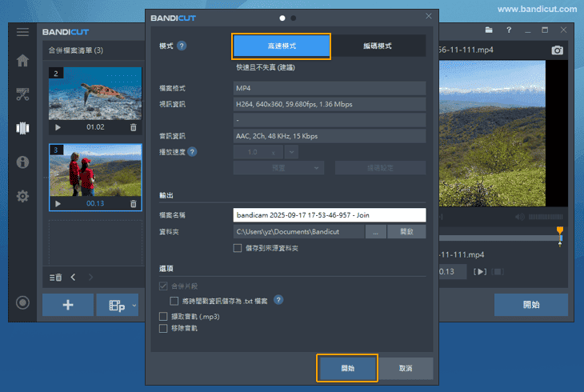Screen dimensions: 584x392
Task: Click the Start button in main window
Action: [x=530, y=305]
